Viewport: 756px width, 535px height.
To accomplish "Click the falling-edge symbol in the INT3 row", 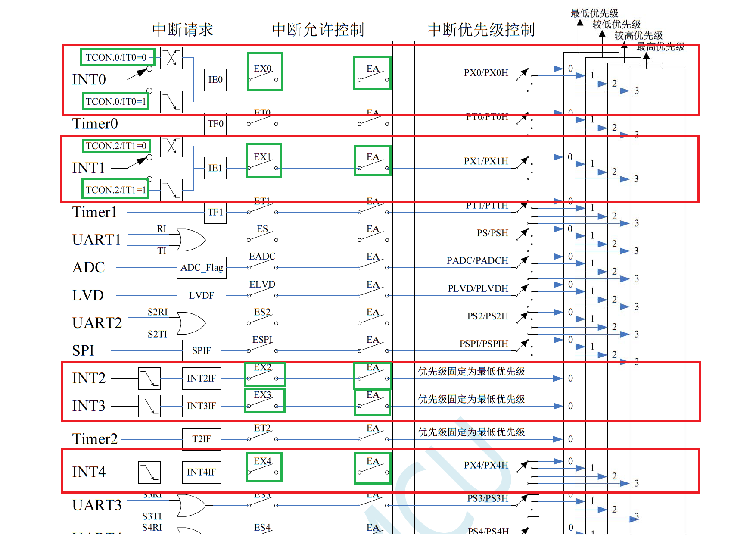I will [149, 406].
